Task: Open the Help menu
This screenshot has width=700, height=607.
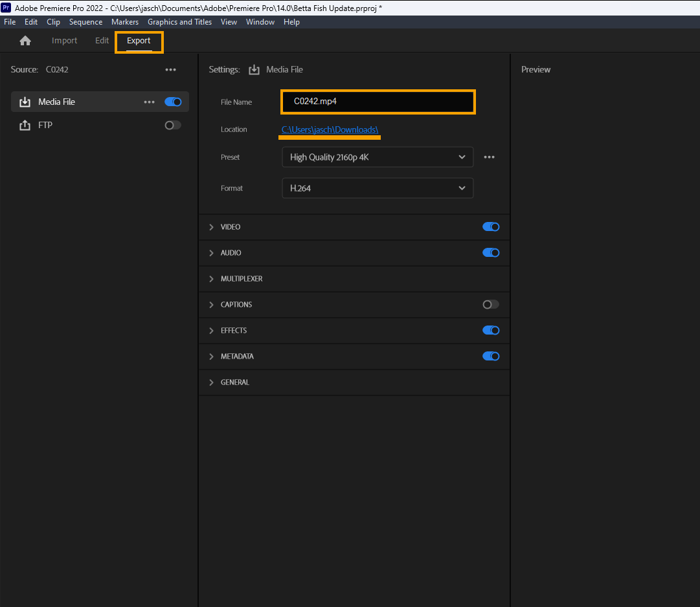Action: [291, 22]
